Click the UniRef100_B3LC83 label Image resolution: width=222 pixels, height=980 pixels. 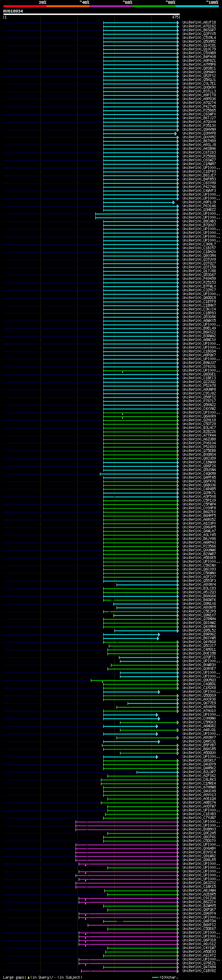pos(199,588)
